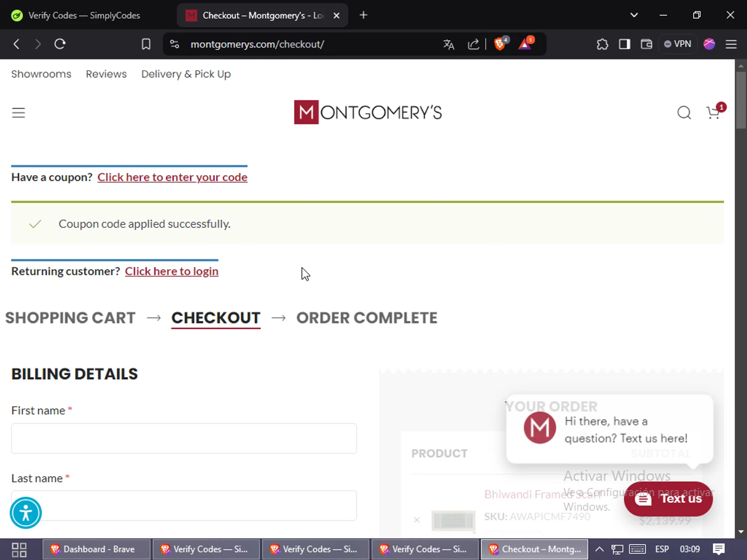
Task: Open Windows notification center icon
Action: [719, 550]
